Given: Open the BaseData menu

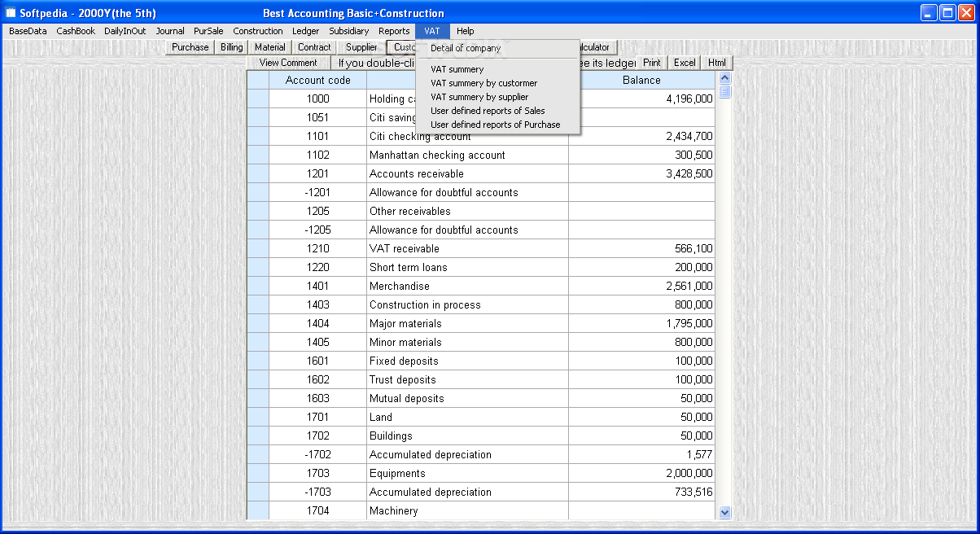Looking at the screenshot, I should [28, 31].
